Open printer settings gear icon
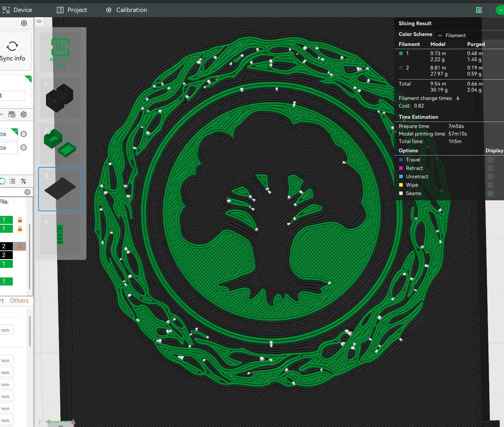Image resolution: width=504 pixels, height=427 pixels. (24, 23)
